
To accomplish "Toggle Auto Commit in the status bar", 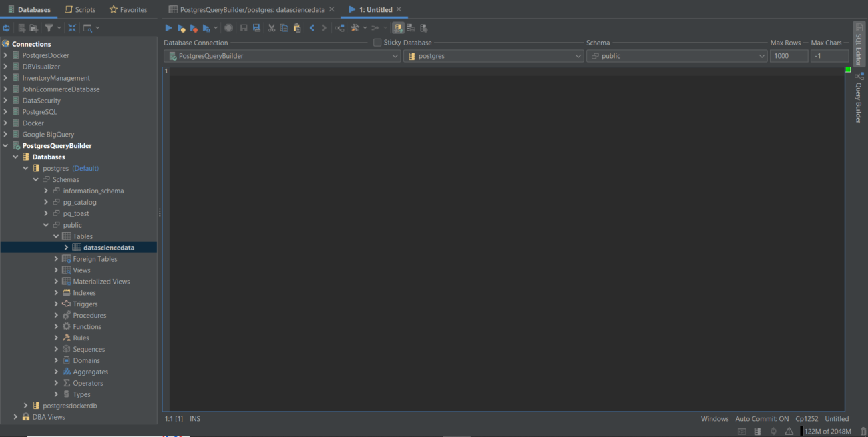I will click(761, 418).
